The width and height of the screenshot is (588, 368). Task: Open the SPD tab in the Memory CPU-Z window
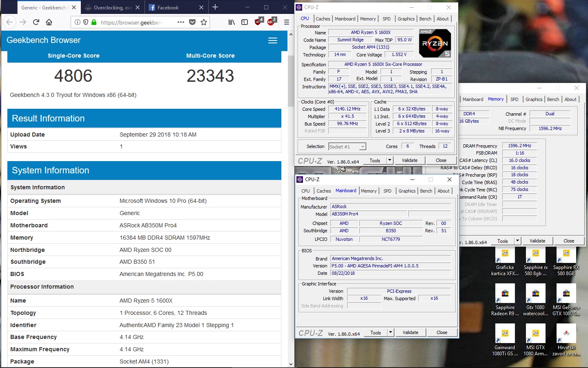point(514,99)
